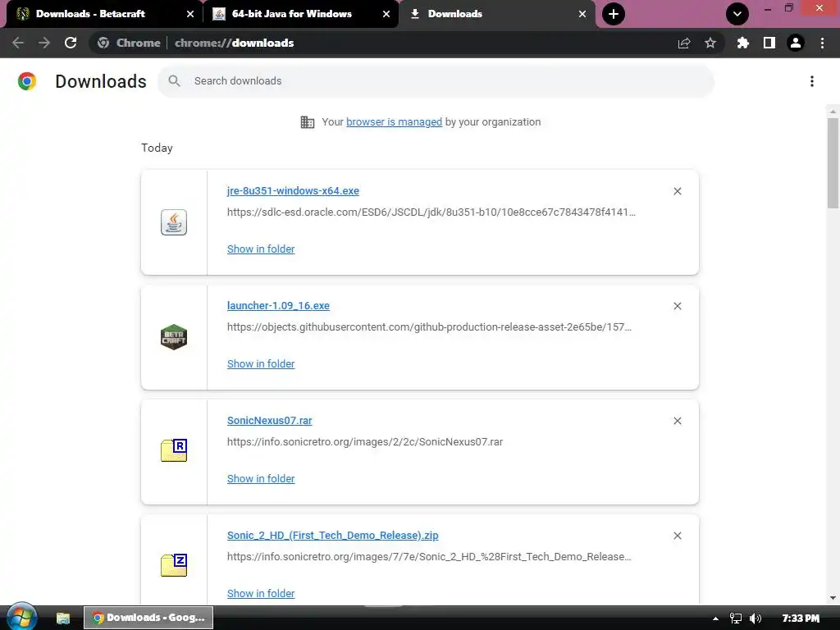
Task: Click the browser forward arrow
Action: 44,43
